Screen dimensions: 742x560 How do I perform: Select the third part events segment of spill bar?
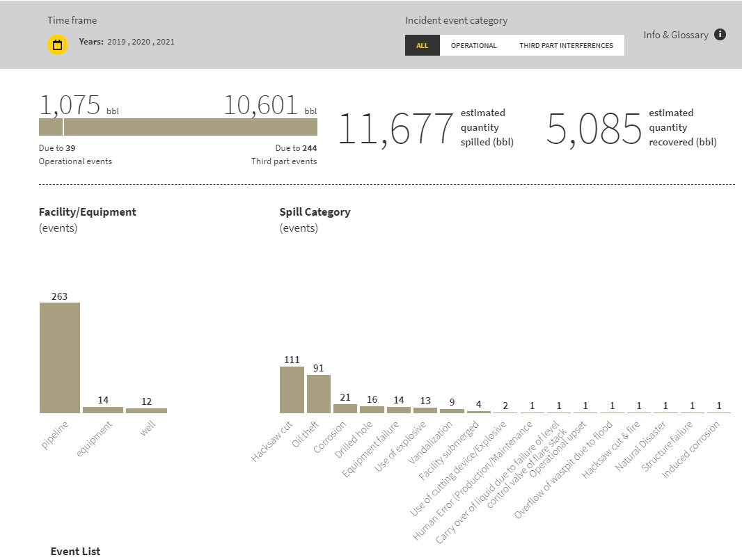(191, 127)
